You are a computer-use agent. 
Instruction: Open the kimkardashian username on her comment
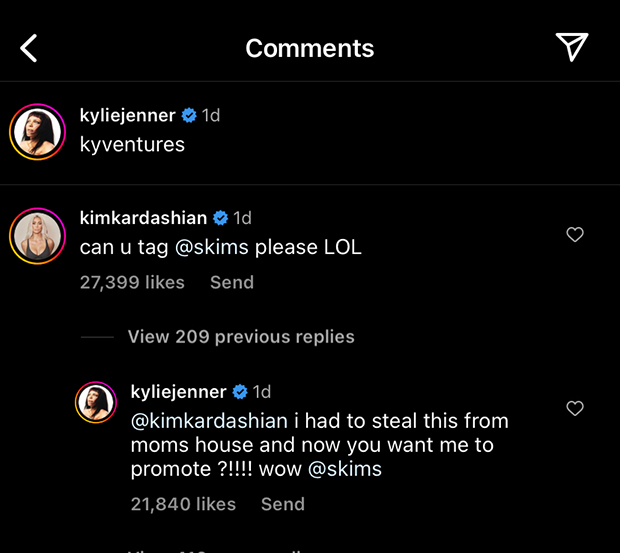pos(143,217)
